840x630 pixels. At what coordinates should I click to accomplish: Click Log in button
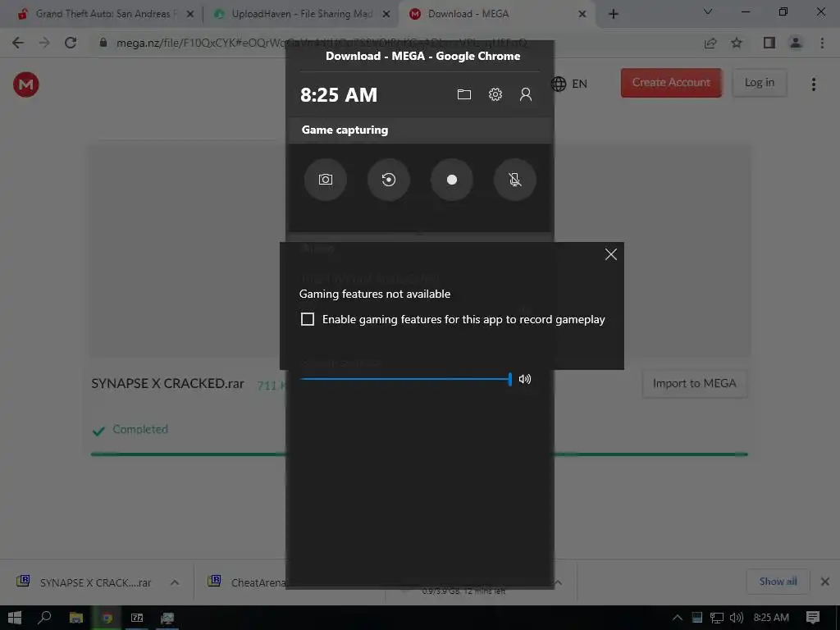click(759, 83)
